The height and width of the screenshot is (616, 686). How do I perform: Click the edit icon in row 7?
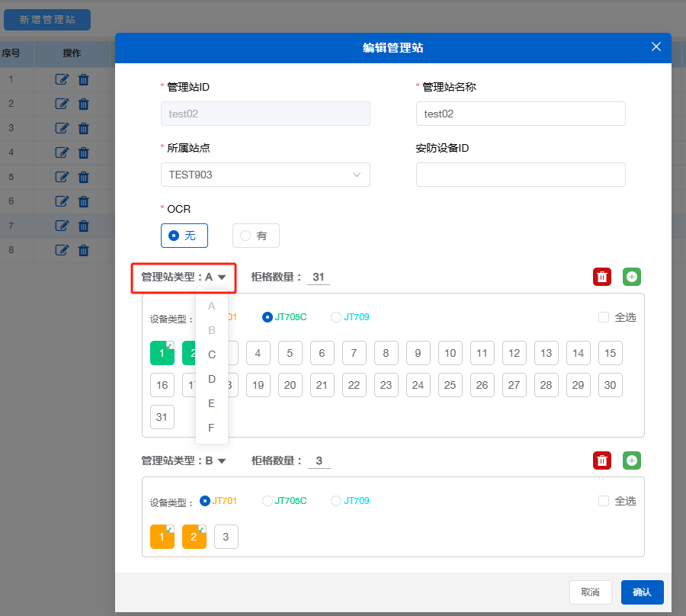coord(62,226)
